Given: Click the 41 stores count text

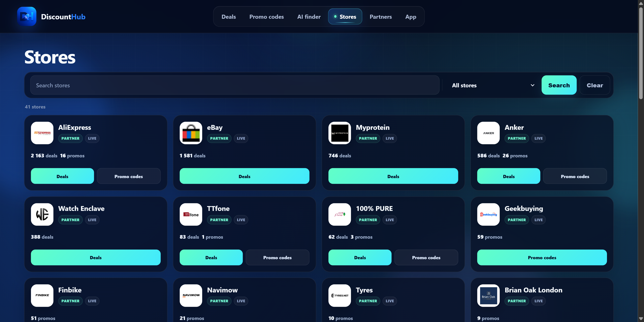Looking at the screenshot, I should tap(35, 107).
